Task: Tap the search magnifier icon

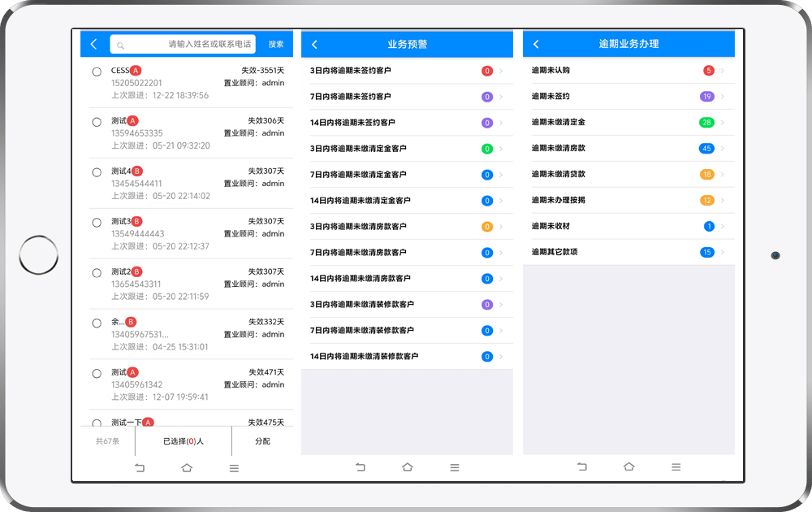Action: click(x=120, y=46)
